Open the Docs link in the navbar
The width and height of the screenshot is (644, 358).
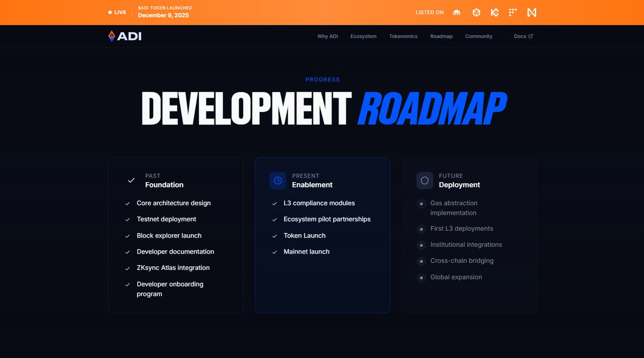coord(523,36)
